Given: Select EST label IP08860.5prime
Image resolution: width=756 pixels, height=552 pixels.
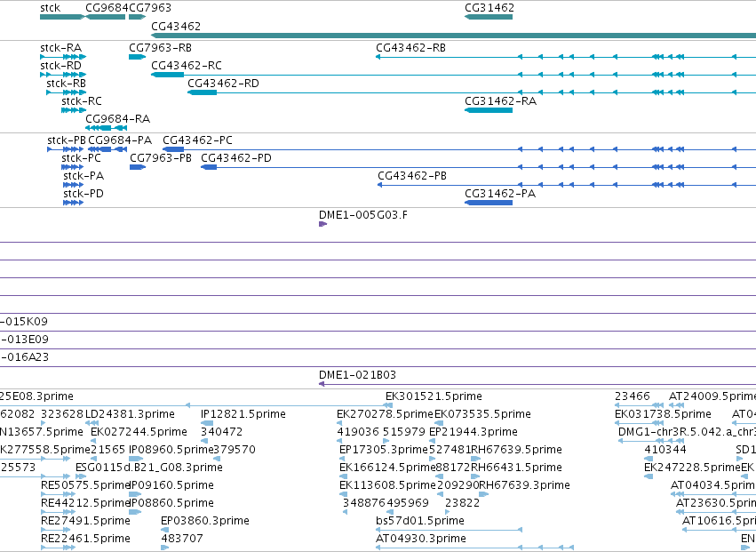Looking at the screenshot, I should click(171, 504).
